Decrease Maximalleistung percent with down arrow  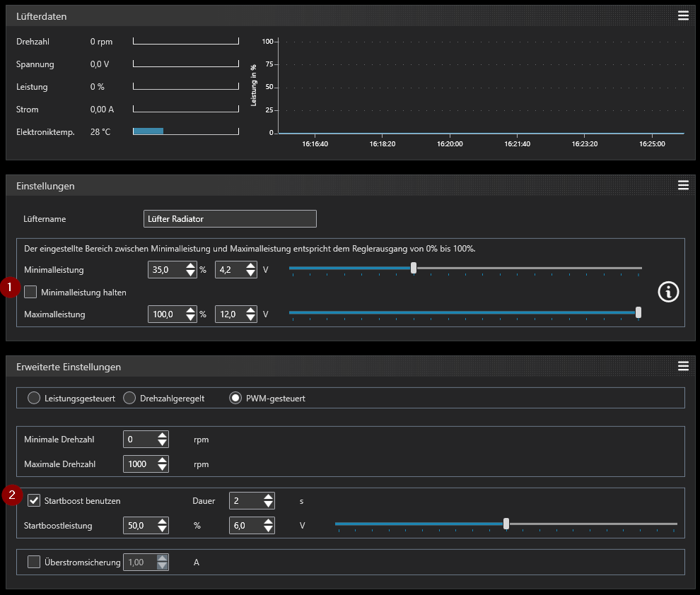[x=191, y=317]
